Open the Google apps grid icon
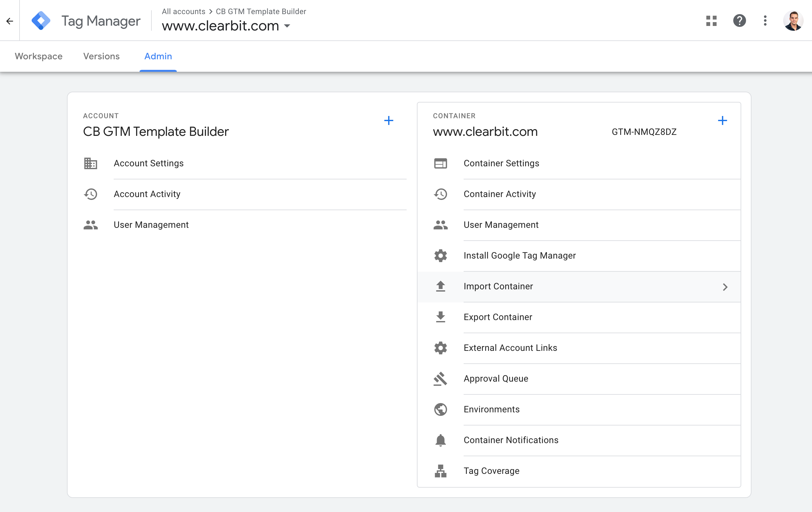This screenshot has height=512, width=812. 711,21
